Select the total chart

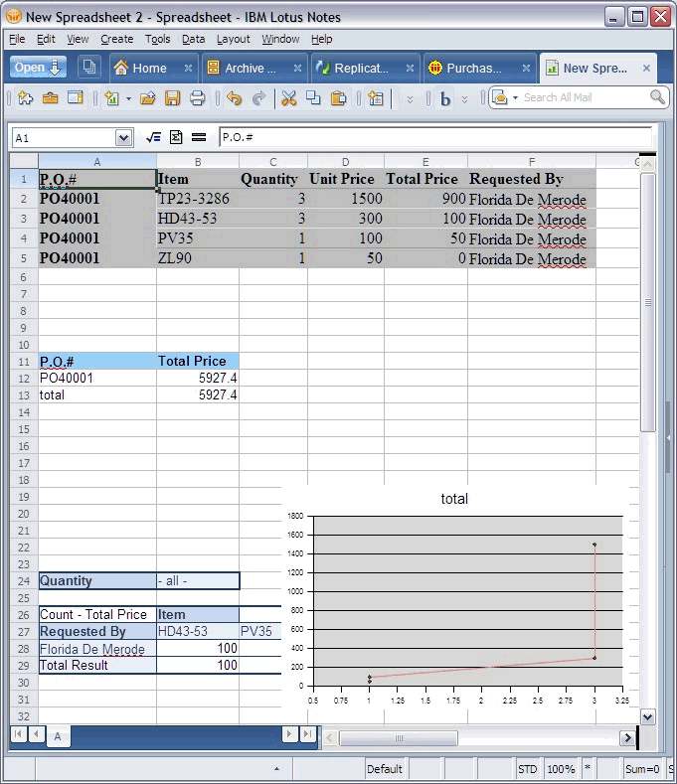pyautogui.click(x=454, y=598)
